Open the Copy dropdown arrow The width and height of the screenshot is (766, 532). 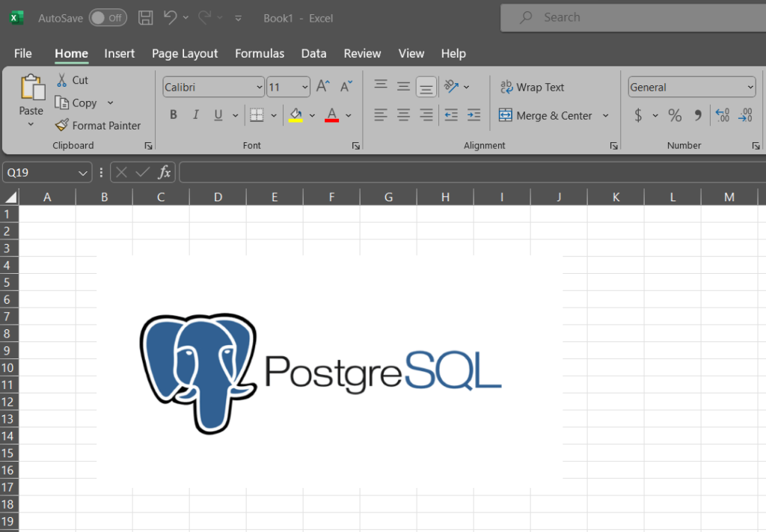tap(111, 103)
